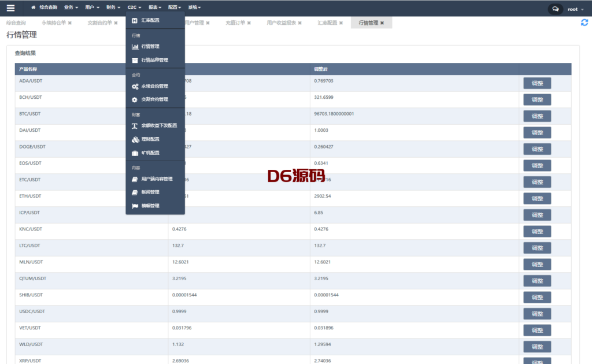
Task: Expand the 业务 dropdown menu
Action: [71, 8]
